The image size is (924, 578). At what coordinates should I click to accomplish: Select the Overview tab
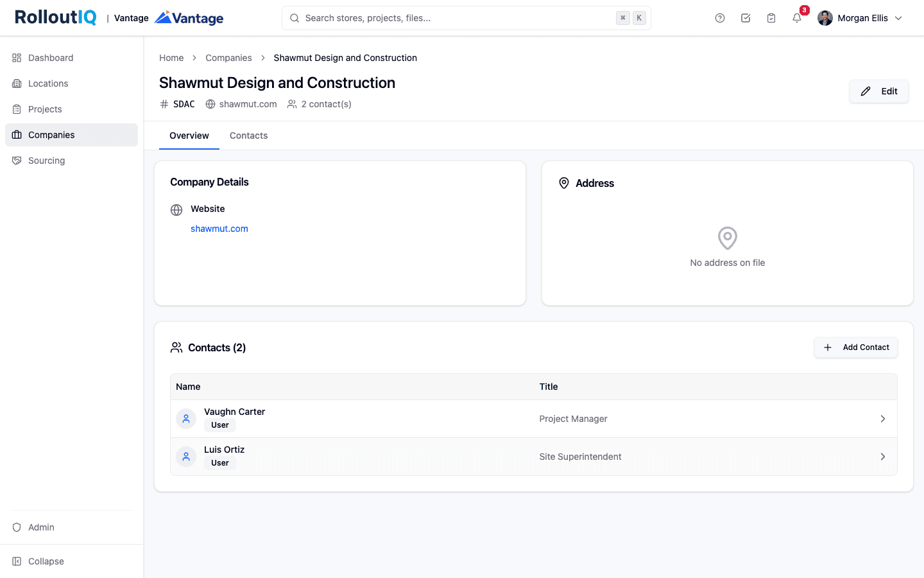tap(189, 136)
